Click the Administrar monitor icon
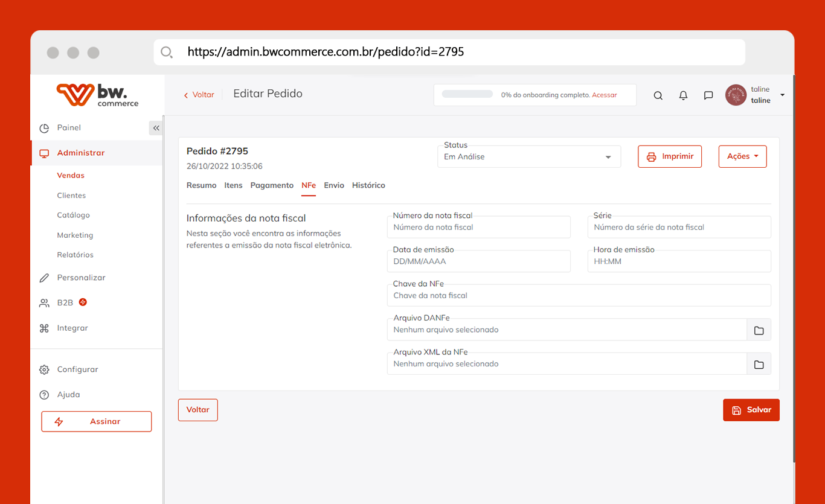This screenshot has height=504, width=825. tap(44, 153)
